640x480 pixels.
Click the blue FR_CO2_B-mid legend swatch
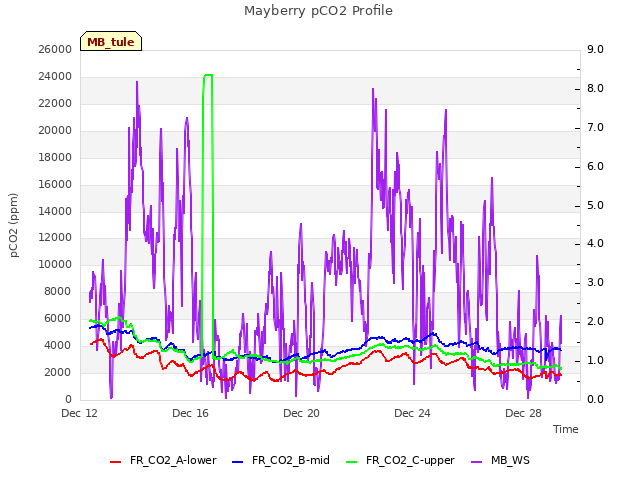pos(238,462)
